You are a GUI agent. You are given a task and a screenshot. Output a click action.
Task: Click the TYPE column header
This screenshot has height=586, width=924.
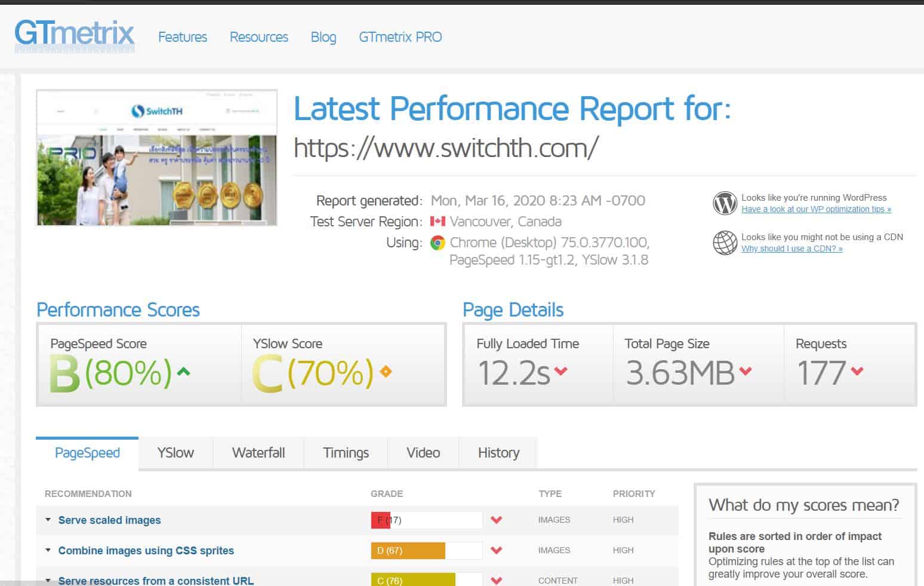pos(550,494)
